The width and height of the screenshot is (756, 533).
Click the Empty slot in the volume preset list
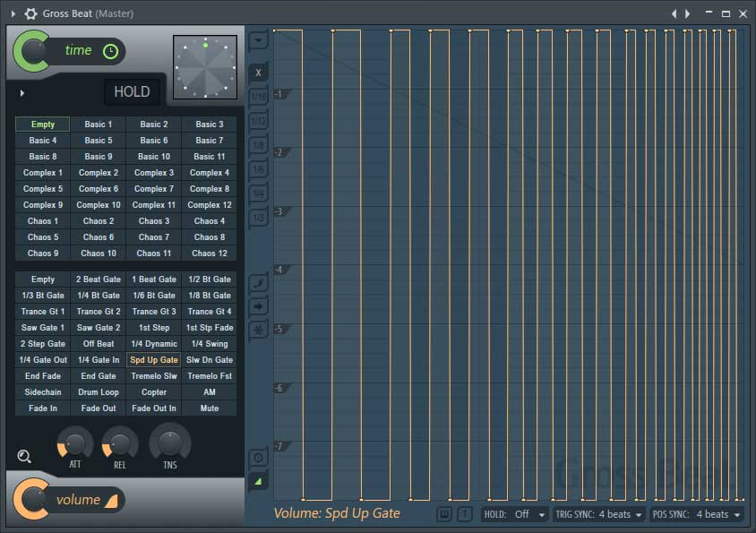click(42, 279)
